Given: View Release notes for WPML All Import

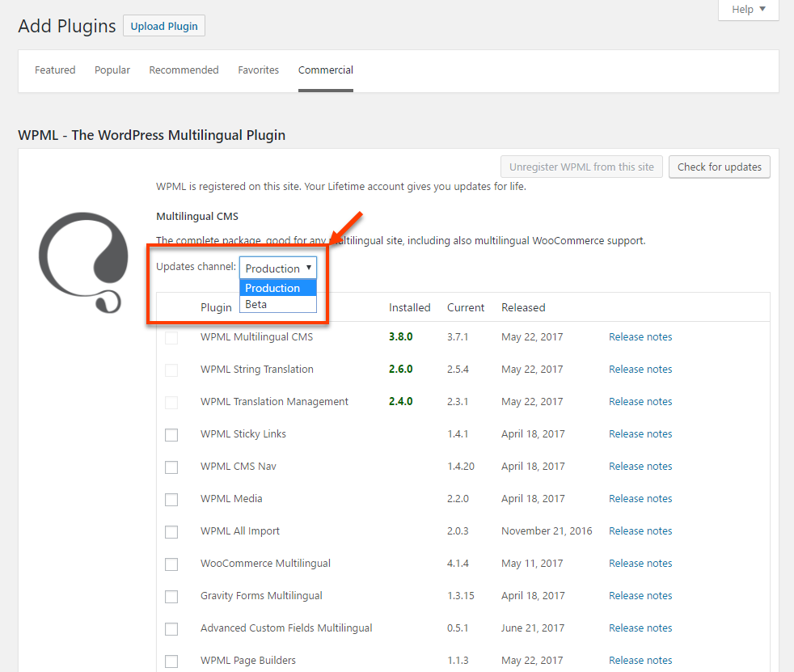Looking at the screenshot, I should click(640, 531).
